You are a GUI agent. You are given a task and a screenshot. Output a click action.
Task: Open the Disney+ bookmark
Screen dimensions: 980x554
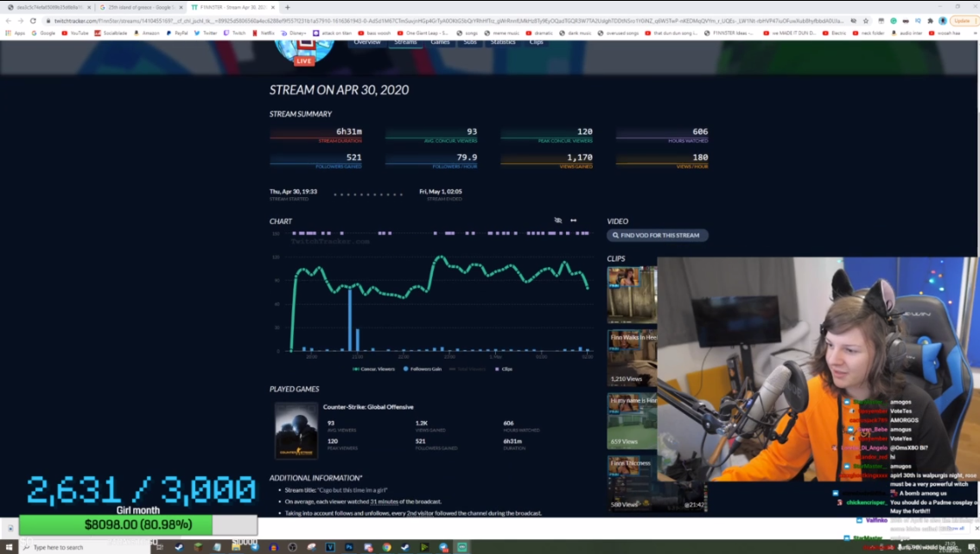tap(294, 33)
